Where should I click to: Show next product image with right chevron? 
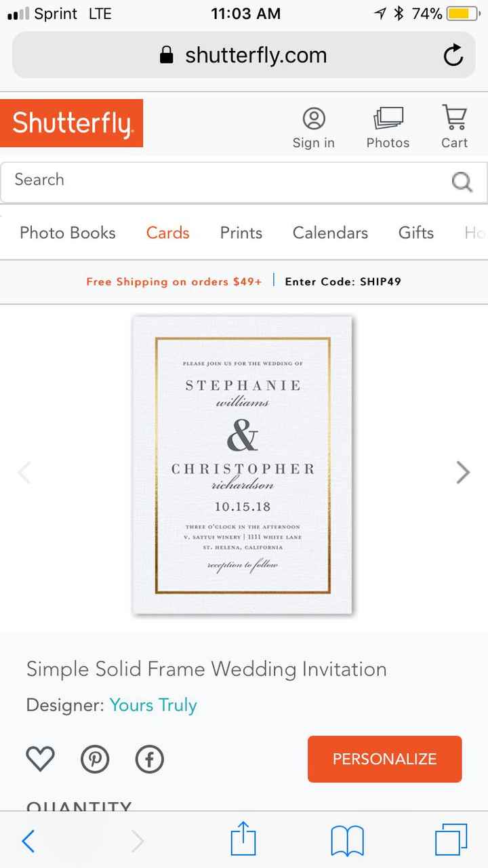pos(463,472)
